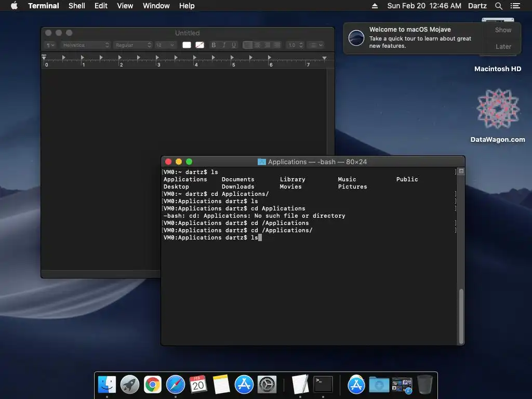The width and height of the screenshot is (532, 399).
Task: Open the Shell menu
Action: pos(77,6)
